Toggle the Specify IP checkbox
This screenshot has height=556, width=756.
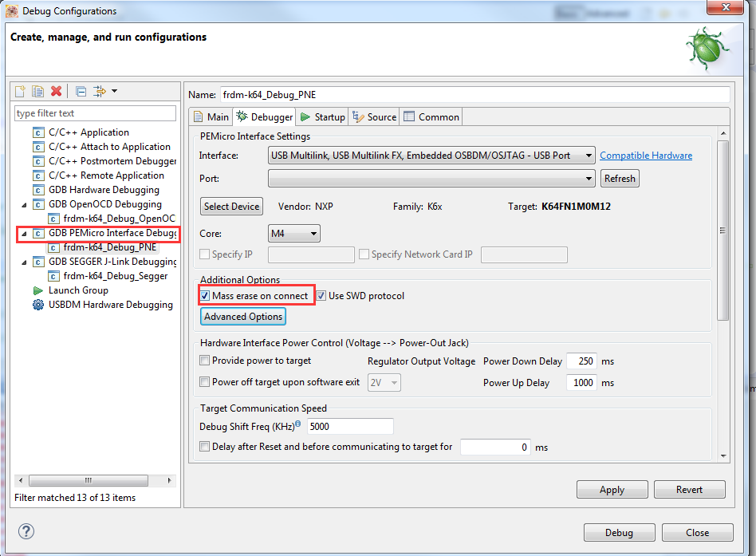204,254
